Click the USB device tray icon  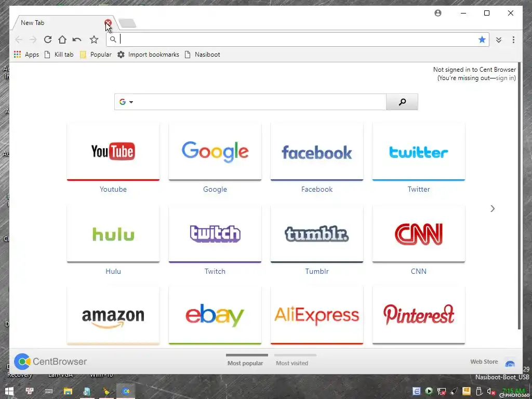478,391
